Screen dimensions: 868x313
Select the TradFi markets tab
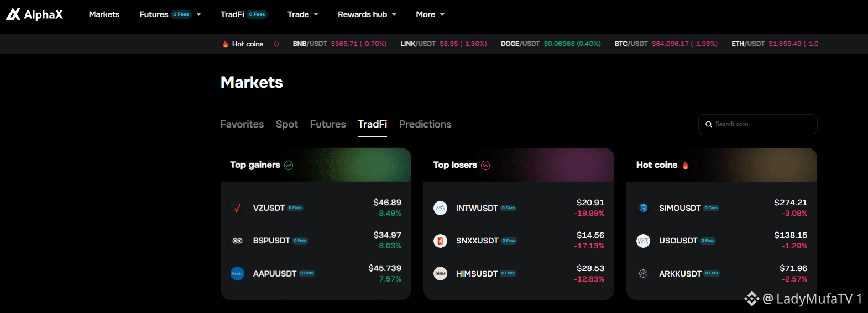(x=372, y=124)
